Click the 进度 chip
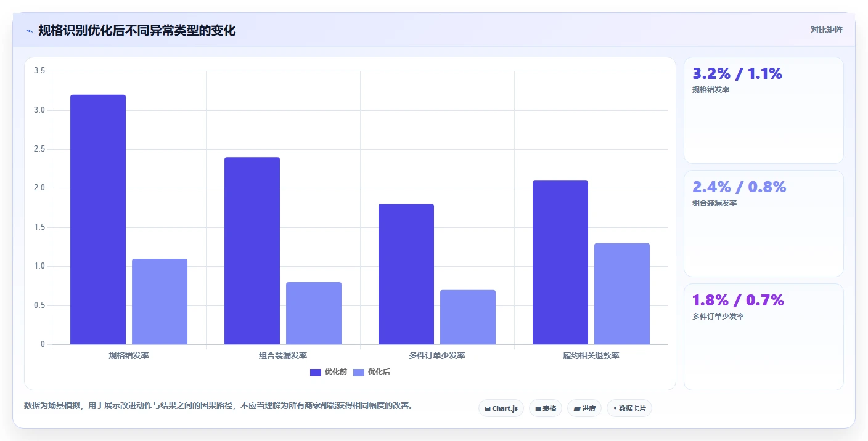The image size is (868, 441). [584, 408]
